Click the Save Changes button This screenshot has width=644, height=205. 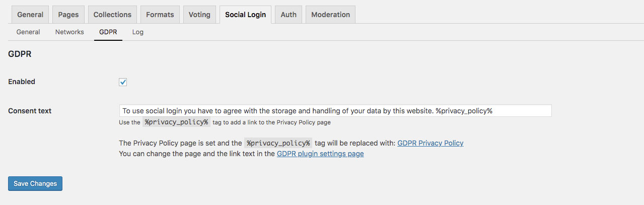35,183
